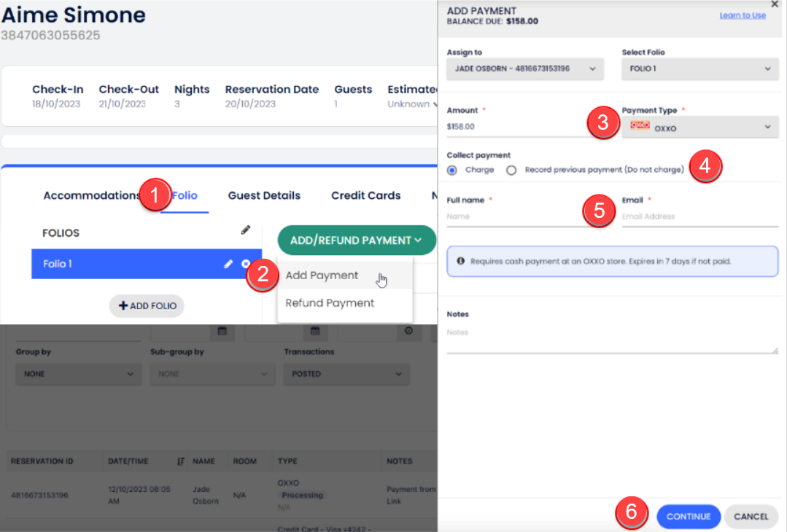Open the Transactions POSTED dropdown
The image size is (787, 532).
click(x=347, y=374)
